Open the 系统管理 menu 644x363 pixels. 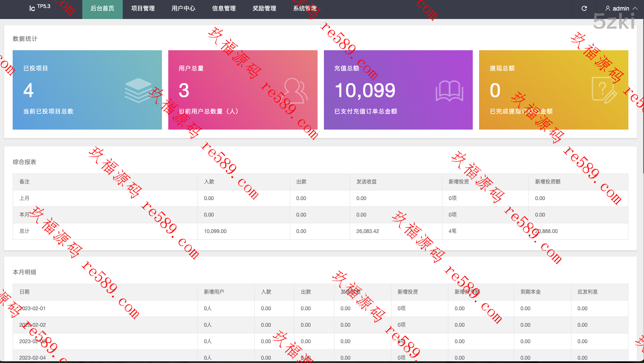pos(305,8)
